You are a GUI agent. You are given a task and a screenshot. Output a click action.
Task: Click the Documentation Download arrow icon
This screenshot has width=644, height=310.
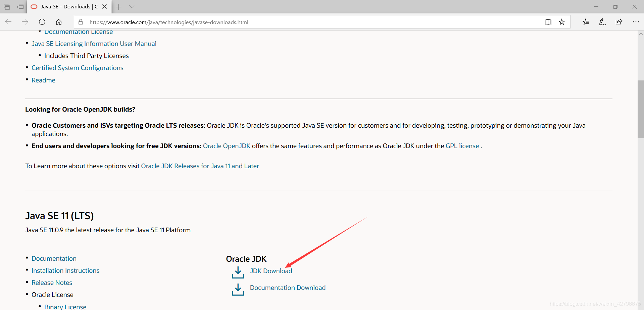tap(238, 290)
